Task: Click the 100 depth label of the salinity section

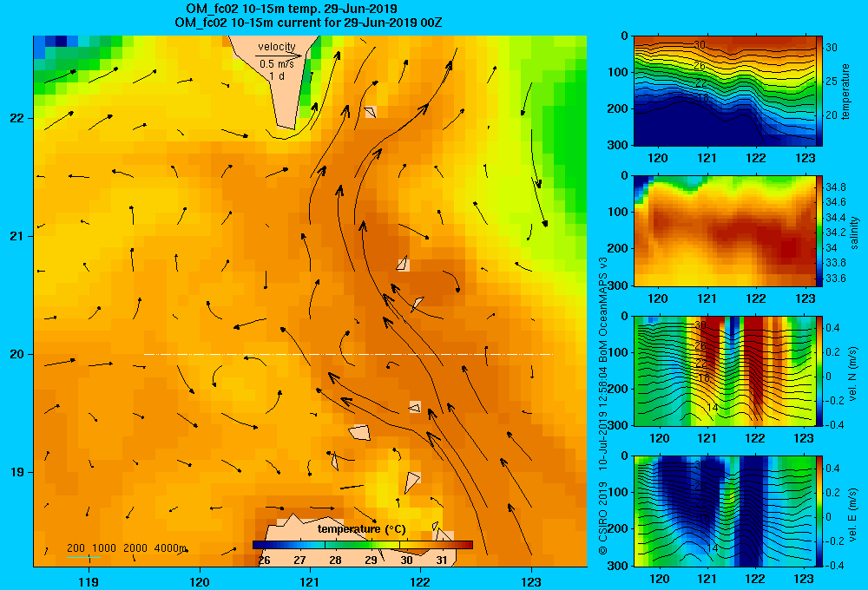Action: 617,212
